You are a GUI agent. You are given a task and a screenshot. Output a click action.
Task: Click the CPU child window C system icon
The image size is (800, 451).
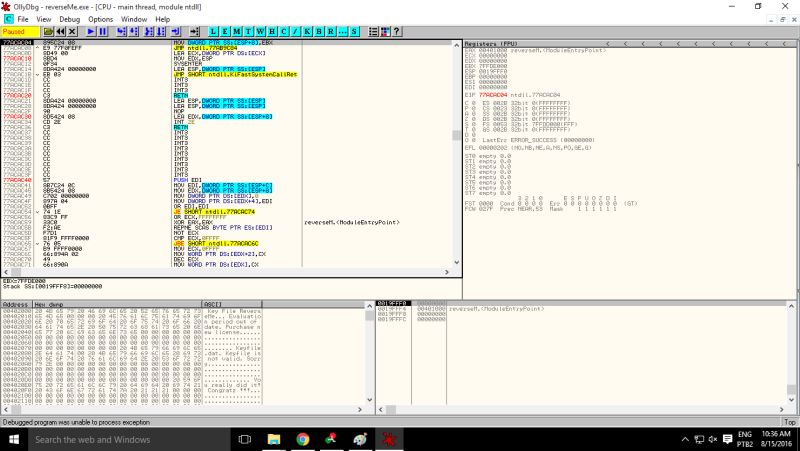8,19
